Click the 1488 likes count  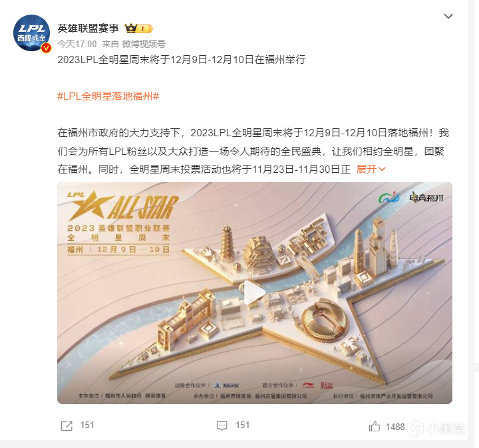pyautogui.click(x=395, y=427)
